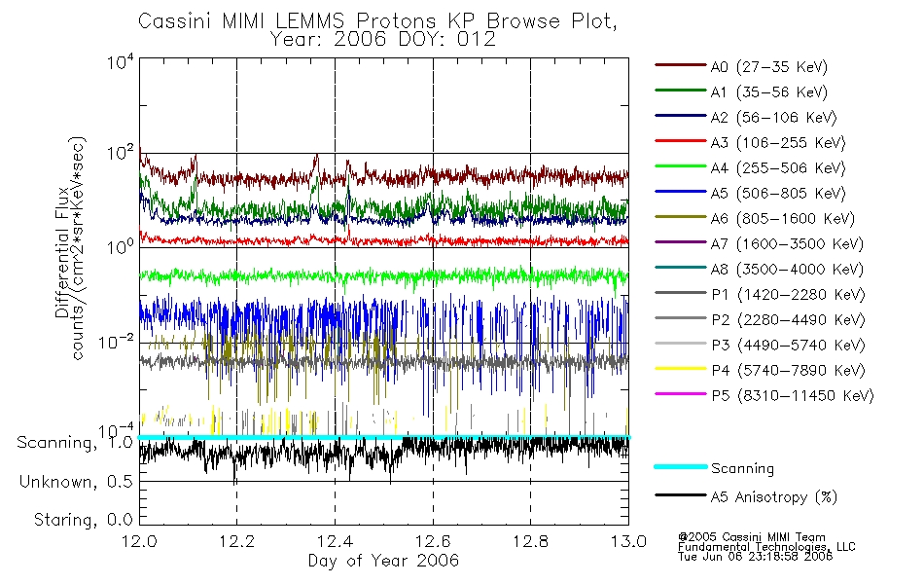Click the P2 (2280-4490 KeV) legend label
Screen dimensions: 924x584
pyautogui.click(x=788, y=319)
